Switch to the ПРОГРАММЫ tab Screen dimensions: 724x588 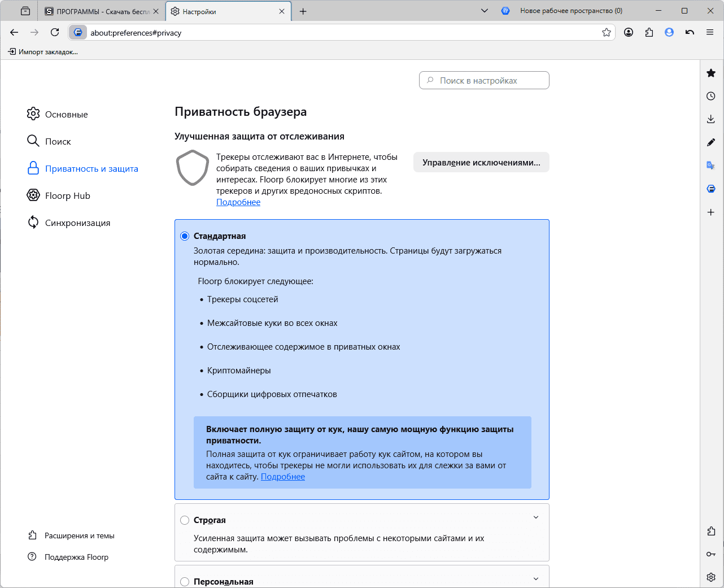(x=102, y=11)
